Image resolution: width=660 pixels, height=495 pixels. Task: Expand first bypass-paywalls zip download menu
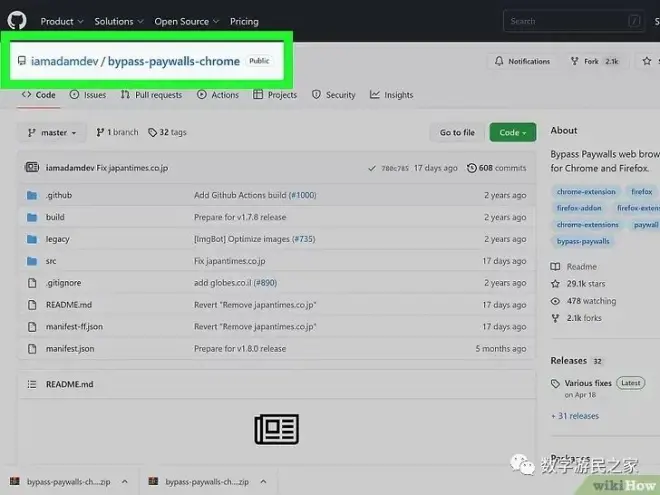click(x=125, y=481)
